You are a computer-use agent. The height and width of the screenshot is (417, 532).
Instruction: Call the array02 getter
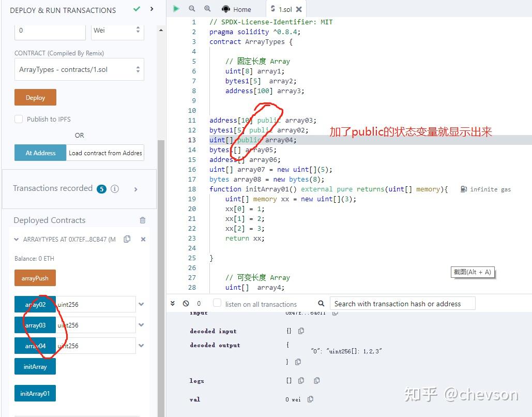(35, 305)
